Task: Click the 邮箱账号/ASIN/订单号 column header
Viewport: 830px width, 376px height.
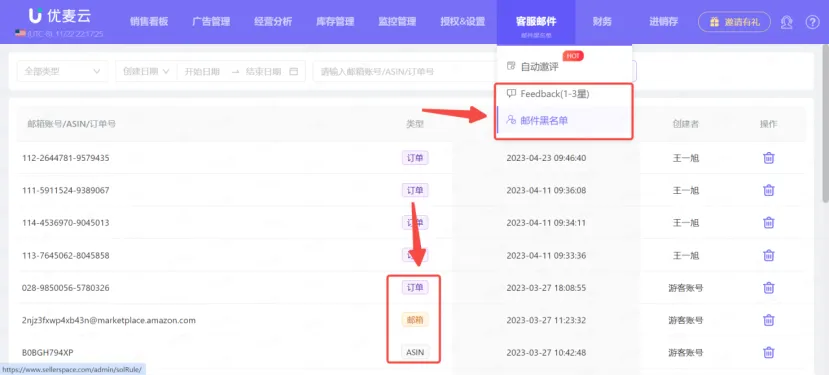Action: pyautogui.click(x=71, y=124)
